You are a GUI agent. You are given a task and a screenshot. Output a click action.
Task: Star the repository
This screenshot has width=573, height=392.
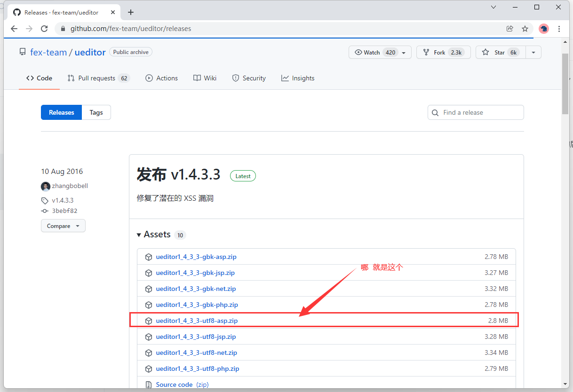501,52
